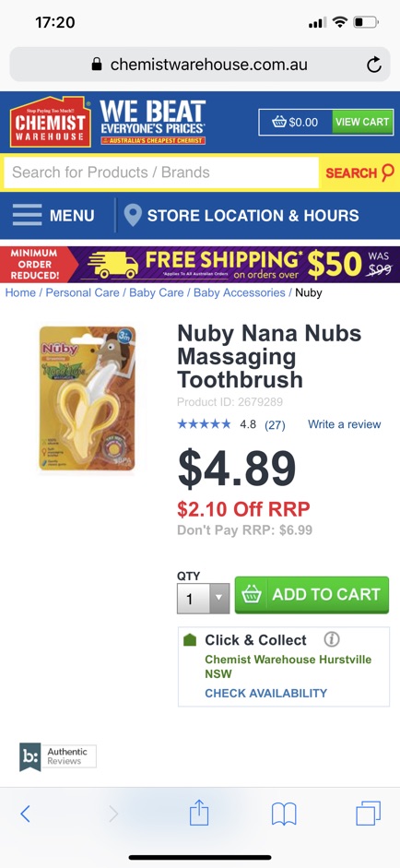Click the Chemist Warehouse logo
Screen dimensions: 400x868
51,122
